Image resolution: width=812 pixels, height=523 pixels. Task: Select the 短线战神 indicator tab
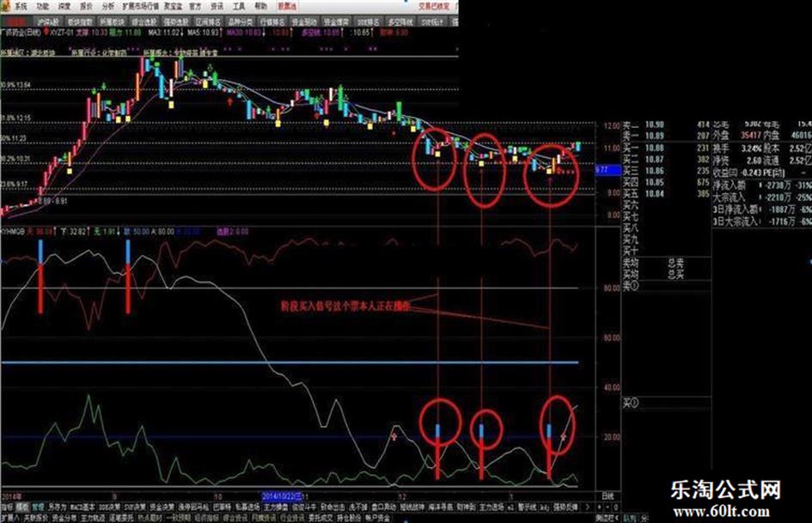(x=412, y=507)
